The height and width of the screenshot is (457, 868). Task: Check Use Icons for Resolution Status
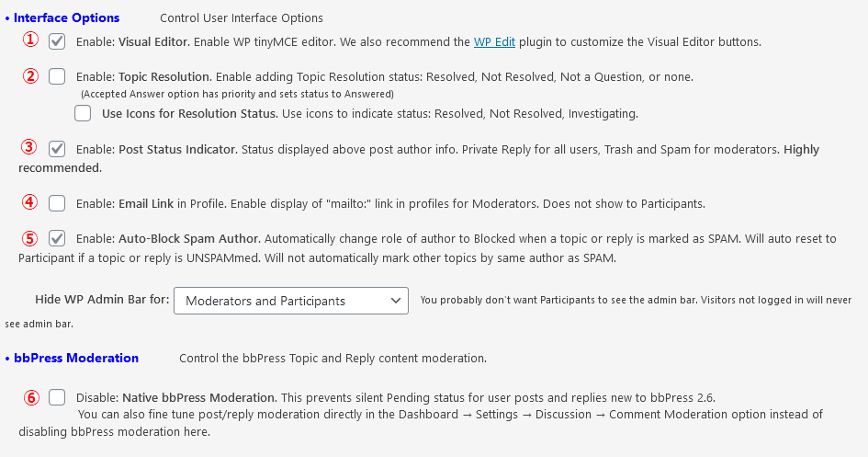[83, 113]
